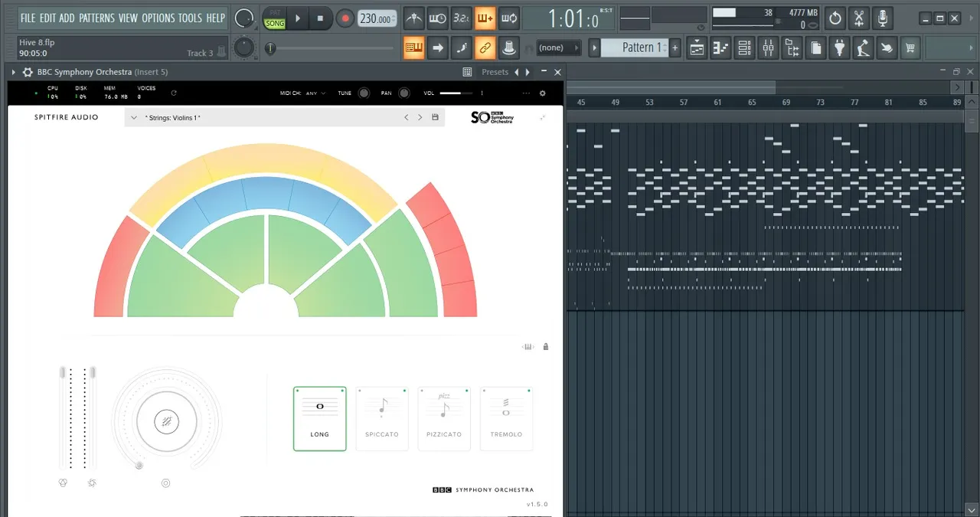980x517 pixels.
Task: Click the plugin's detached window grid icon
Action: 467,72
